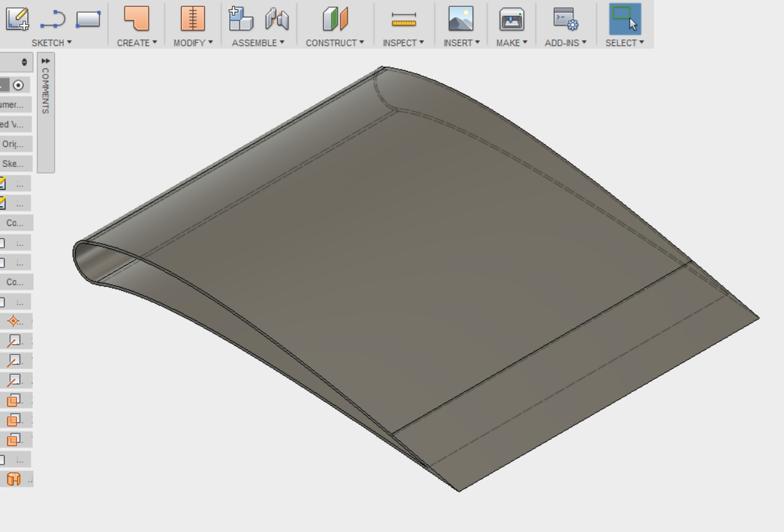The height and width of the screenshot is (532, 784).
Task: Open the CONSTRUCT menu
Action: point(334,43)
